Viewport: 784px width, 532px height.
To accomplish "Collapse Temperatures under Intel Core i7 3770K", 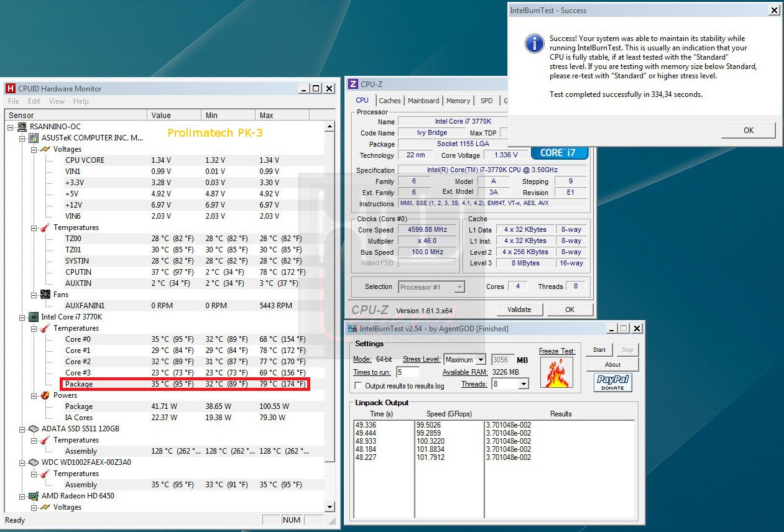I will [x=34, y=328].
